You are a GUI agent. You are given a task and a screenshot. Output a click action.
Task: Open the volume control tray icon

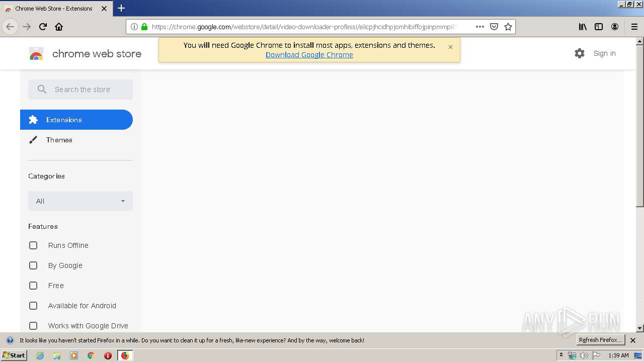click(584, 355)
